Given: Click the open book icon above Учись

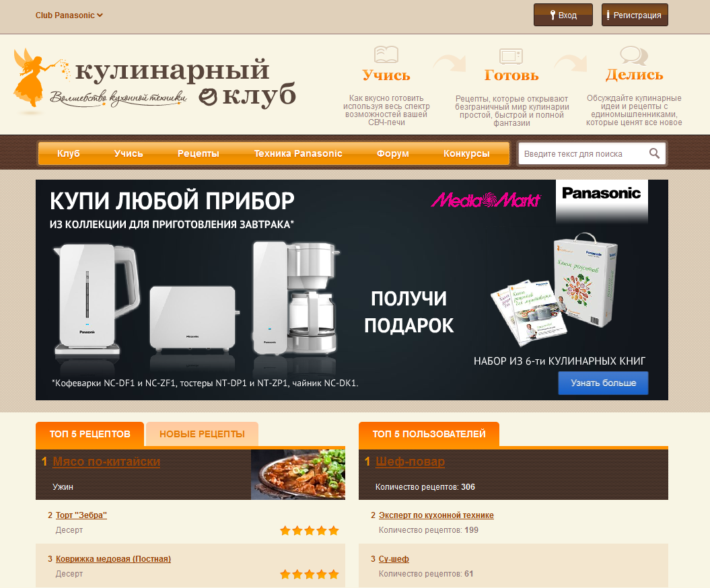Looking at the screenshot, I should tap(386, 54).
